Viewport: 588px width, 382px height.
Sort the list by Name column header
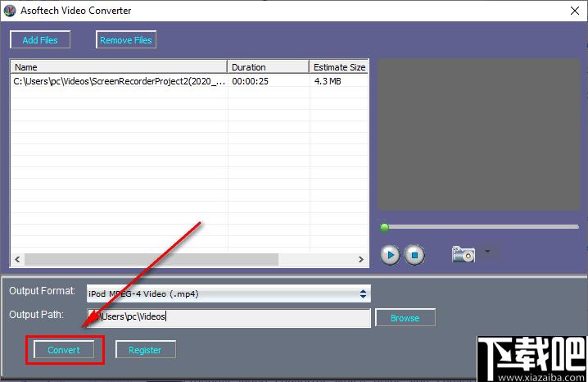(x=118, y=67)
